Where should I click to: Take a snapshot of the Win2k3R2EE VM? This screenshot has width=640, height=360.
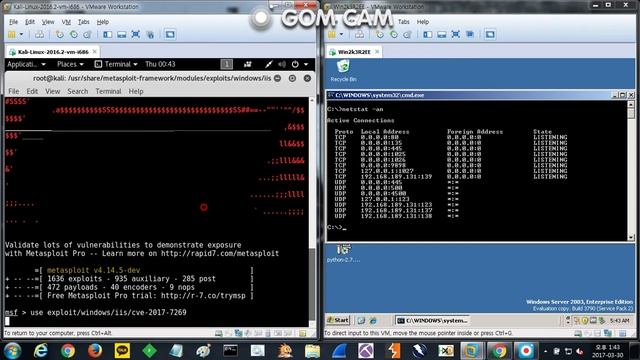click(x=380, y=35)
